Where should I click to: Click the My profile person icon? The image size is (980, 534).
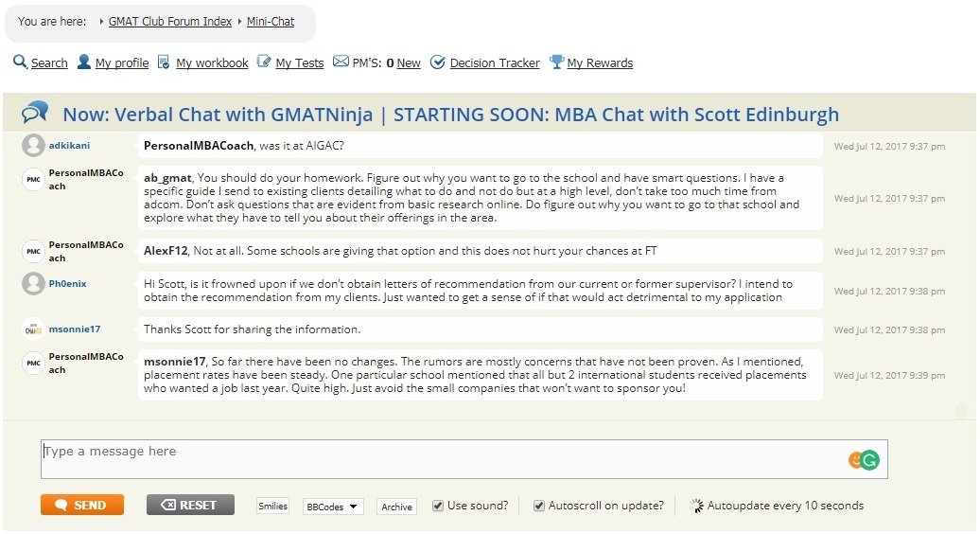coord(84,62)
